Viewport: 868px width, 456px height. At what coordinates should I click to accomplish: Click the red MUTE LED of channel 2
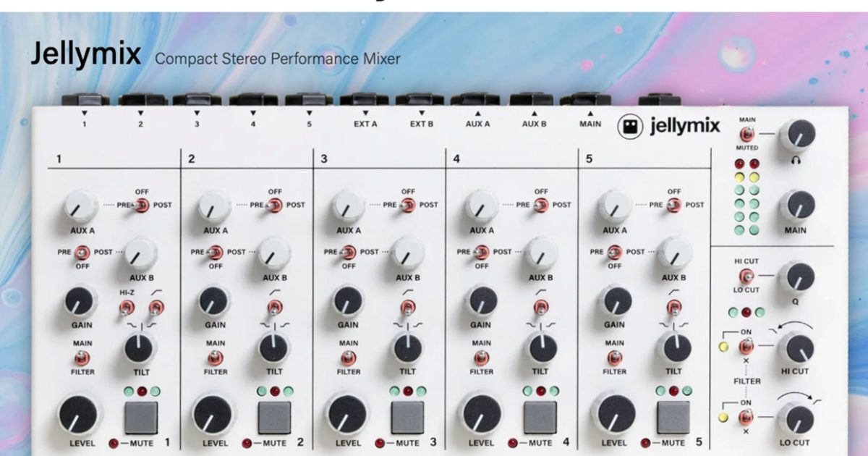coord(247,442)
